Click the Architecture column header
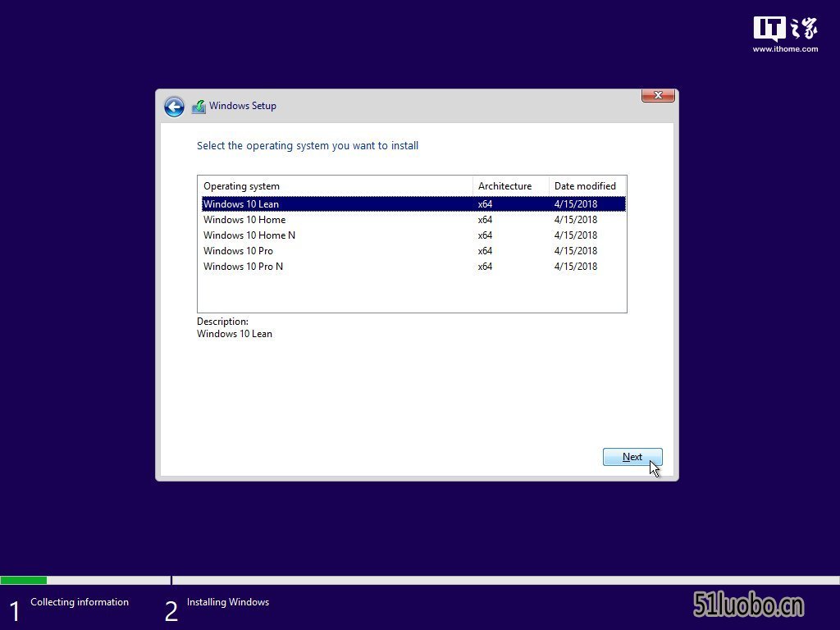840x630 pixels. [511, 186]
